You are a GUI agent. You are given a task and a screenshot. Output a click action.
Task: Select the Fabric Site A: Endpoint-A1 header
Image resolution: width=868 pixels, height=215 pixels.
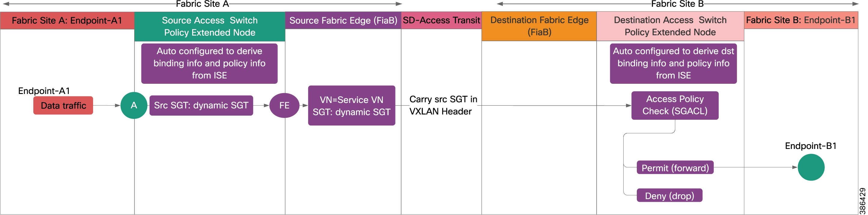(x=67, y=20)
